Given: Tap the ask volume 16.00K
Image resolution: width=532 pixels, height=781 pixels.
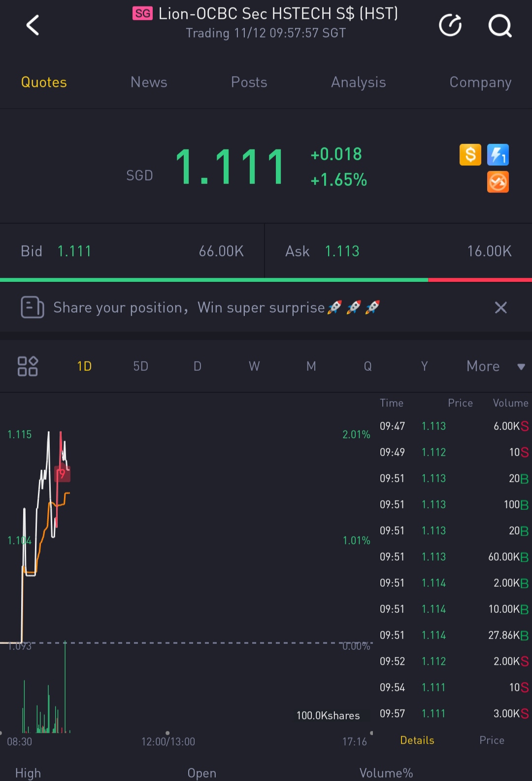Looking at the screenshot, I should 489,251.
